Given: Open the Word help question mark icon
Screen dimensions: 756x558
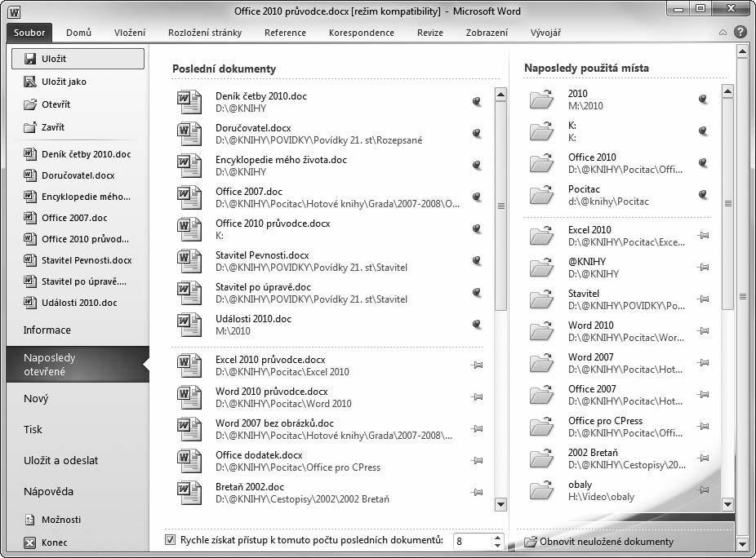Looking at the screenshot, I should pyautogui.click(x=740, y=33).
